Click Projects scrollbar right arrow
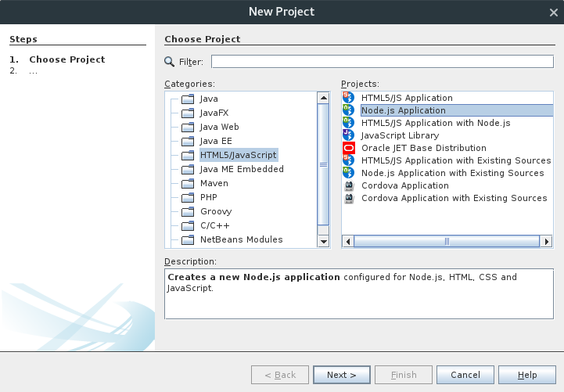 pos(547,242)
